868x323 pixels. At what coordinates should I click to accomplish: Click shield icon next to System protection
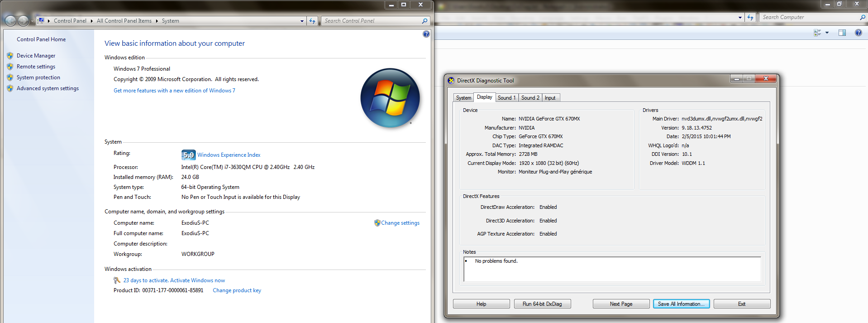point(10,77)
